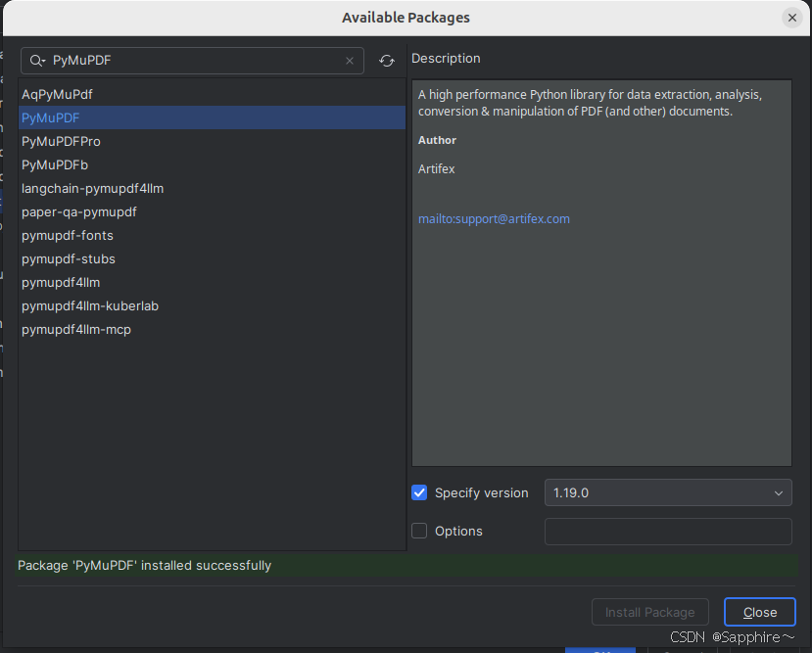The width and height of the screenshot is (812, 653).
Task: Select paper-qa-pymupdf in the list
Action: [x=212, y=212]
